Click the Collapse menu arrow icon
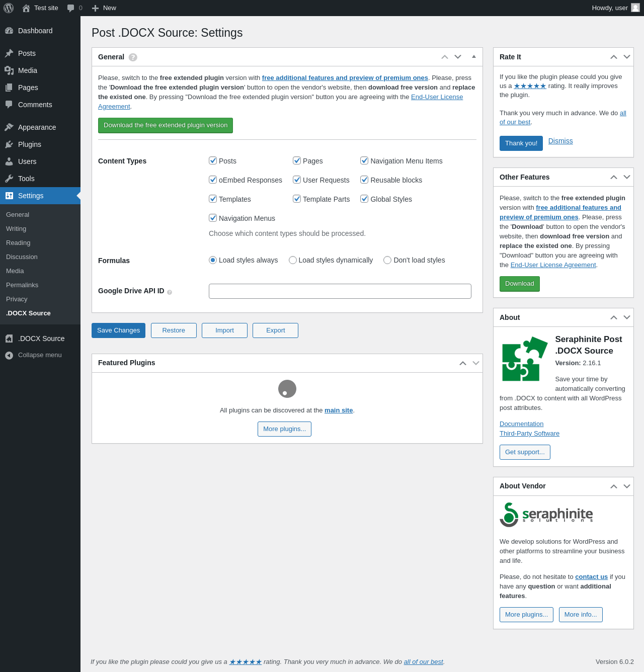The height and width of the screenshot is (672, 644). [9, 356]
